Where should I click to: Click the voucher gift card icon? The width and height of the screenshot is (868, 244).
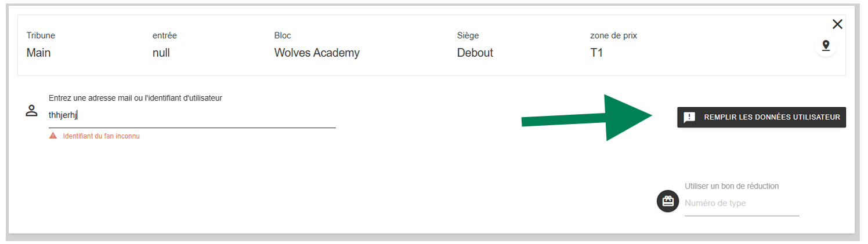click(x=668, y=201)
